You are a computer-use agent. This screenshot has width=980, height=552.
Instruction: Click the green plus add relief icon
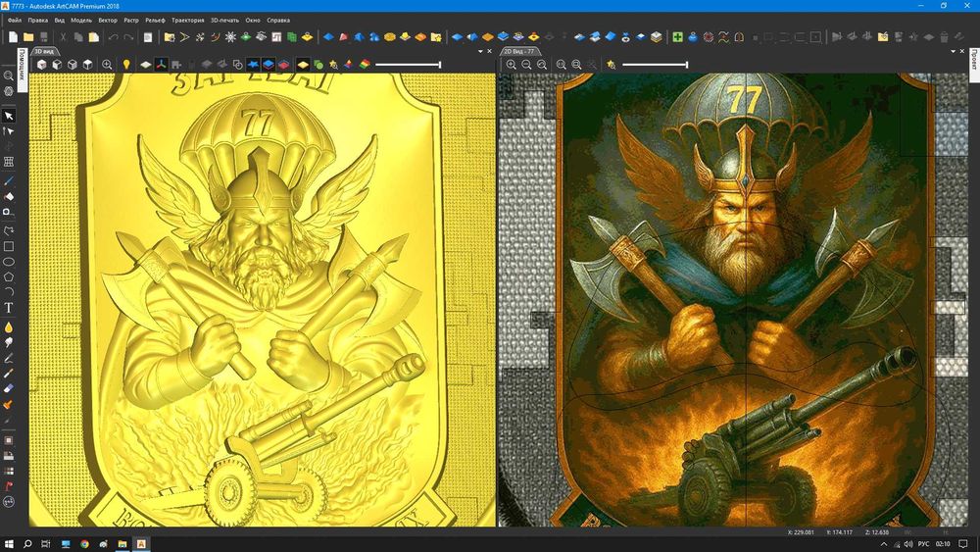[x=677, y=37]
